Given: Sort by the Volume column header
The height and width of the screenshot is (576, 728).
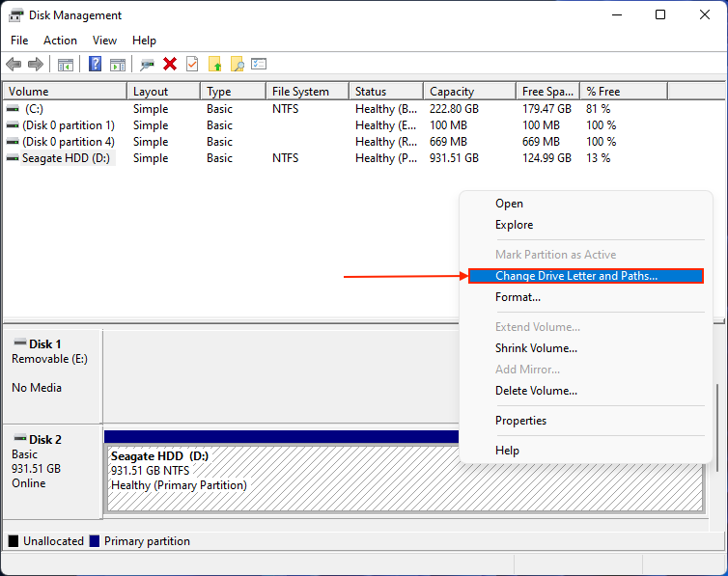Looking at the screenshot, I should click(x=65, y=92).
